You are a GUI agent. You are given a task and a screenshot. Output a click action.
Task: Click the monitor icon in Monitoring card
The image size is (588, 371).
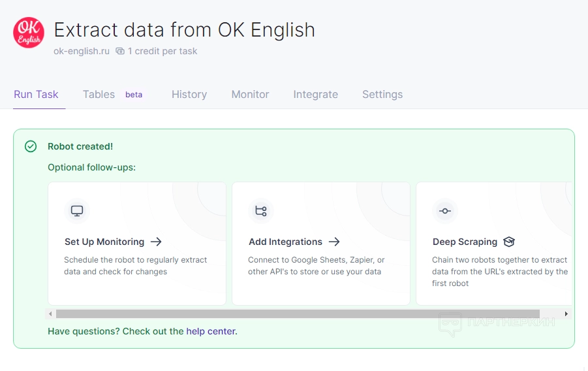[77, 211]
